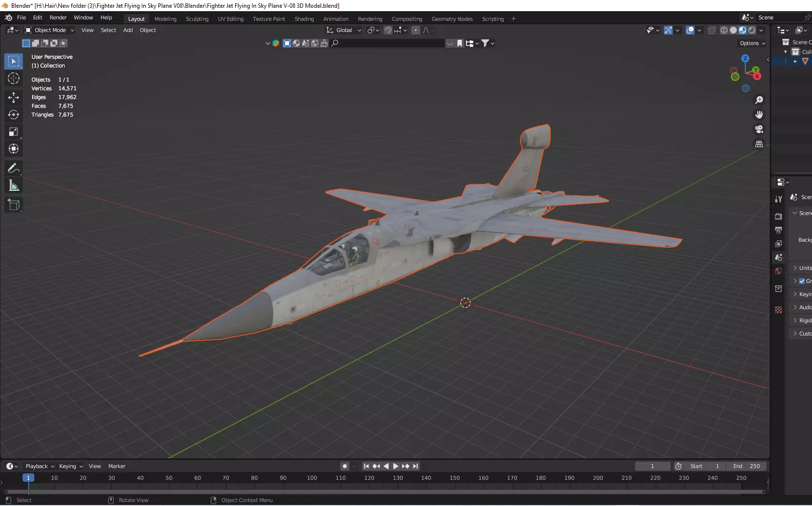Open the viewport shading options arrow
The image size is (812, 506).
coord(761,30)
